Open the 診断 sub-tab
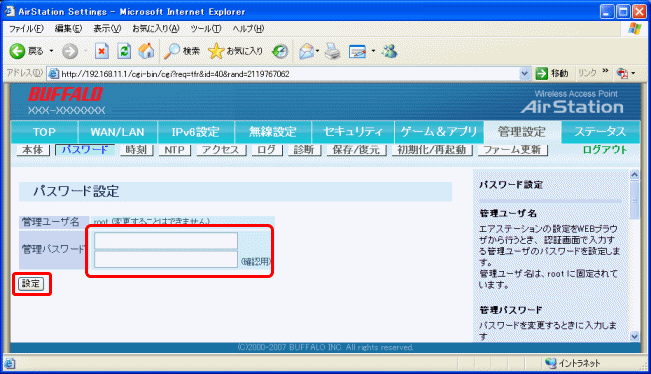 pos(304,149)
